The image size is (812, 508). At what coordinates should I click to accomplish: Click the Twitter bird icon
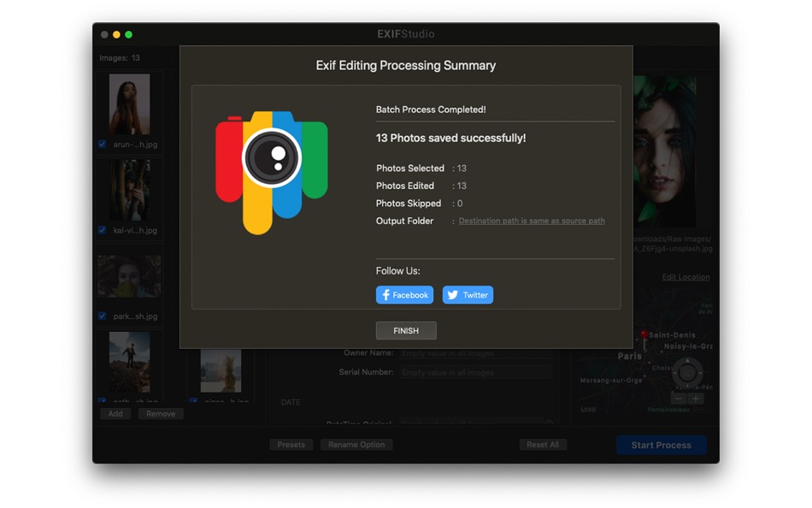453,295
